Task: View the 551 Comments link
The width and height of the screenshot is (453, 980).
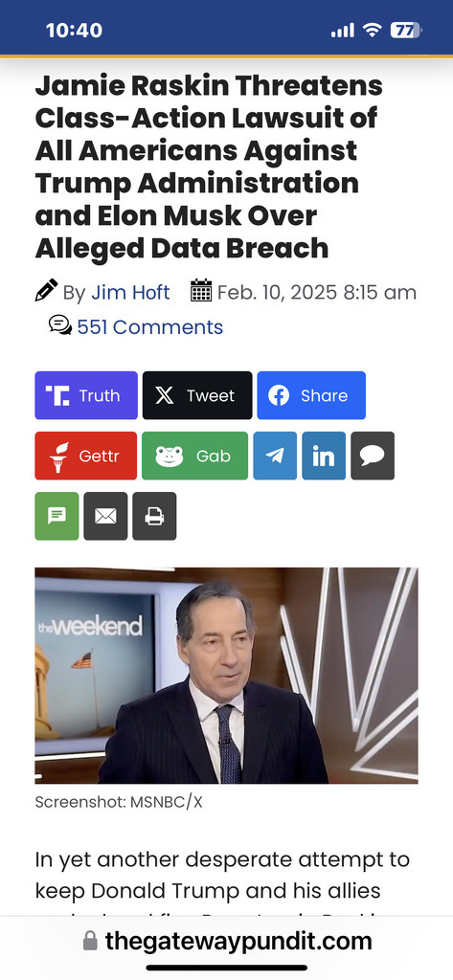Action: pos(150,327)
